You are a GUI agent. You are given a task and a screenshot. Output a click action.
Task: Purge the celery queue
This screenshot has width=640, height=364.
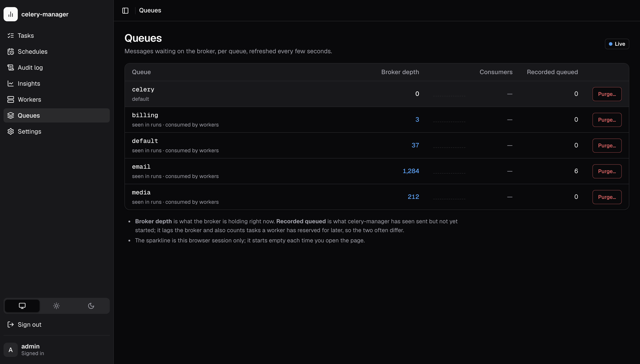(607, 94)
